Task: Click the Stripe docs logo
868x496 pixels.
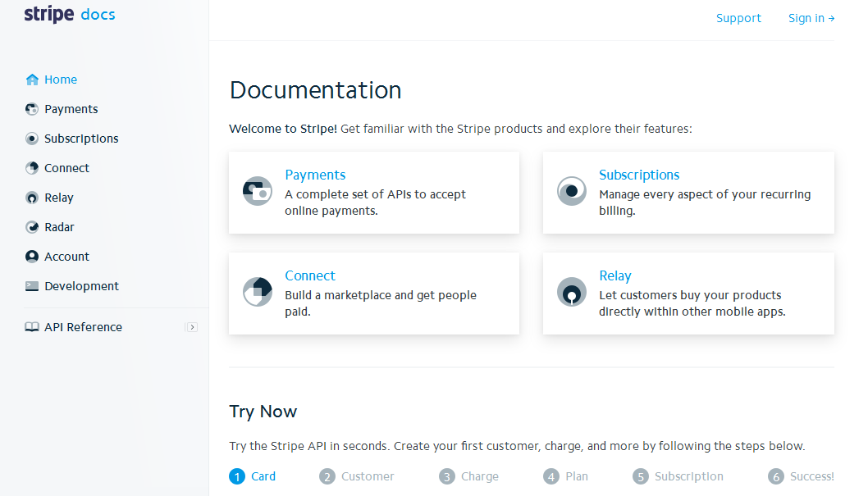Action: (70, 15)
